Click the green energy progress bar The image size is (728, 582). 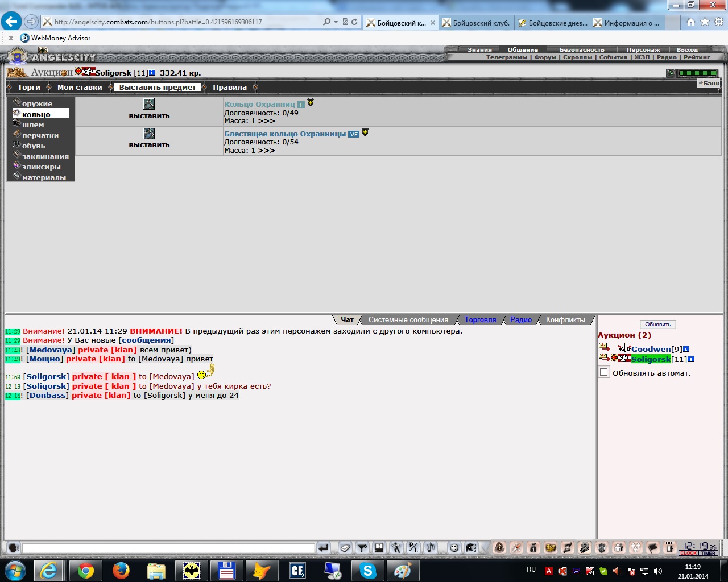(x=698, y=73)
